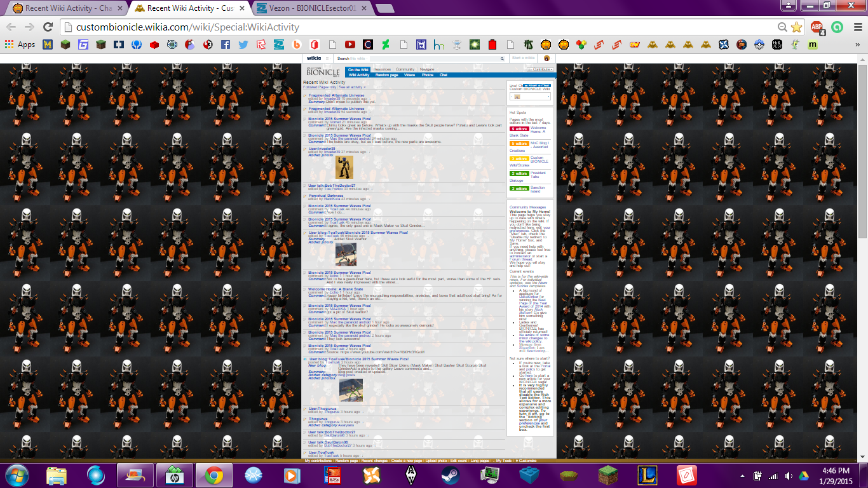Select the On the Wiki tab
The image size is (868, 488).
click(358, 70)
